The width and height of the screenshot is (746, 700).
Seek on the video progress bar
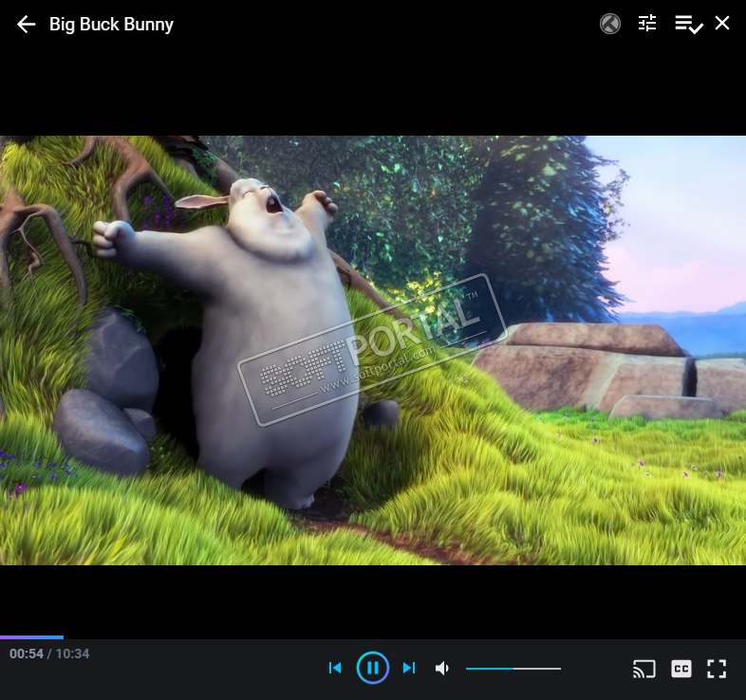coord(373,637)
